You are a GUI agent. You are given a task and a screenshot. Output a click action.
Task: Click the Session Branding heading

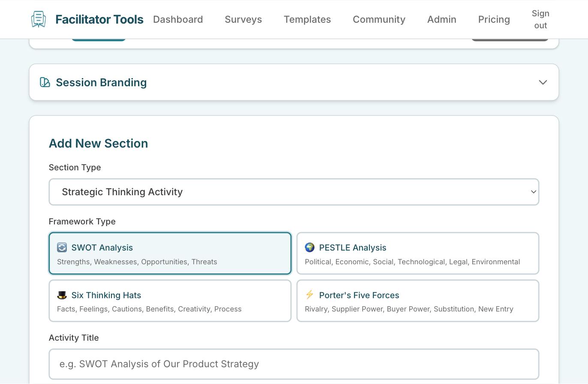[101, 82]
